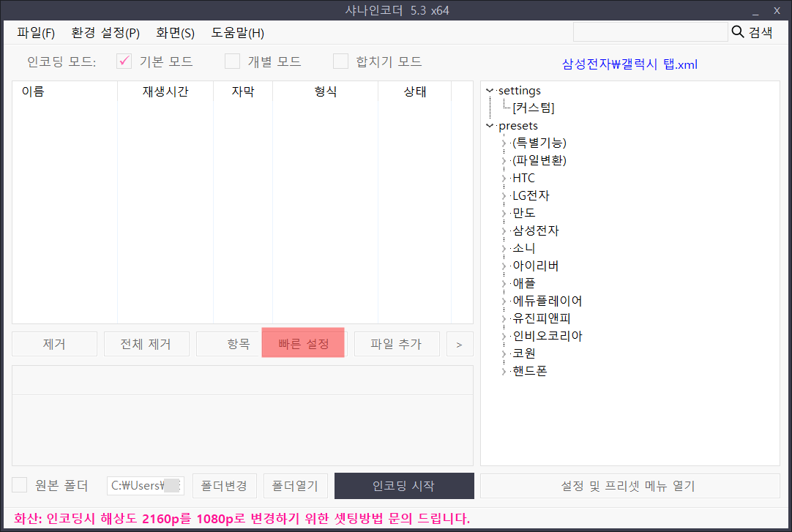Click the 빠른 설정 button
The height and width of the screenshot is (532, 792).
pyautogui.click(x=303, y=342)
